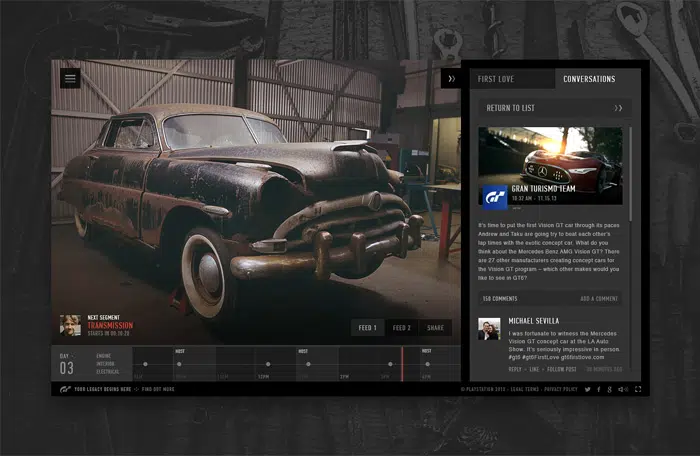This screenshot has height=456, width=700.
Task: Open Michael Sevilla's profile picture
Action: (x=489, y=329)
